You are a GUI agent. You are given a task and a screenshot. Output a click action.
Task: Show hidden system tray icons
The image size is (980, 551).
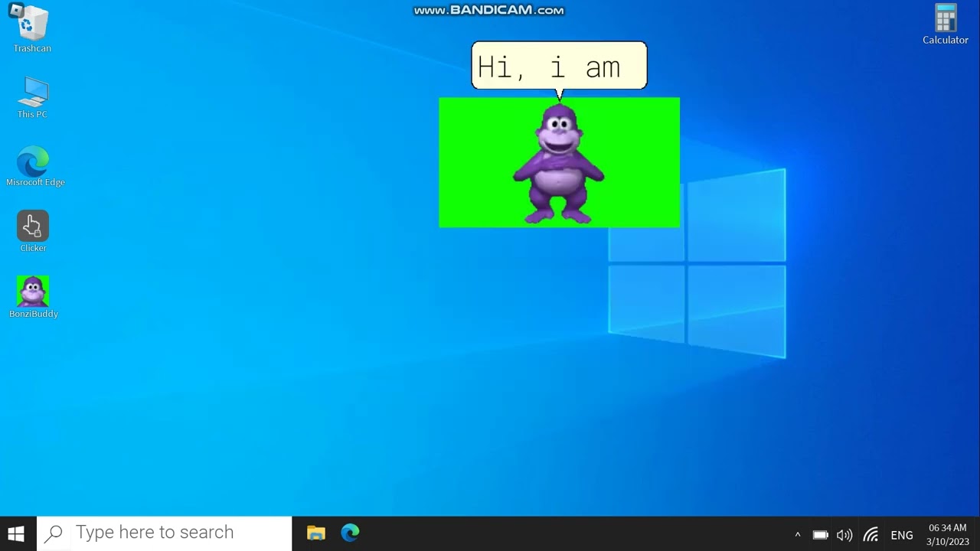[797, 535]
